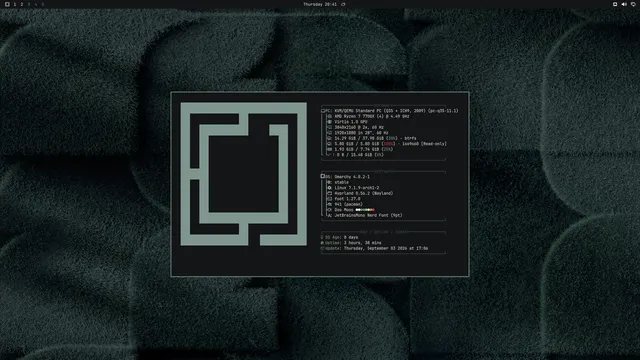Image resolution: width=640 pixels, height=360 pixels.
Task: Switch to workspace 1
Action: tap(15, 4)
